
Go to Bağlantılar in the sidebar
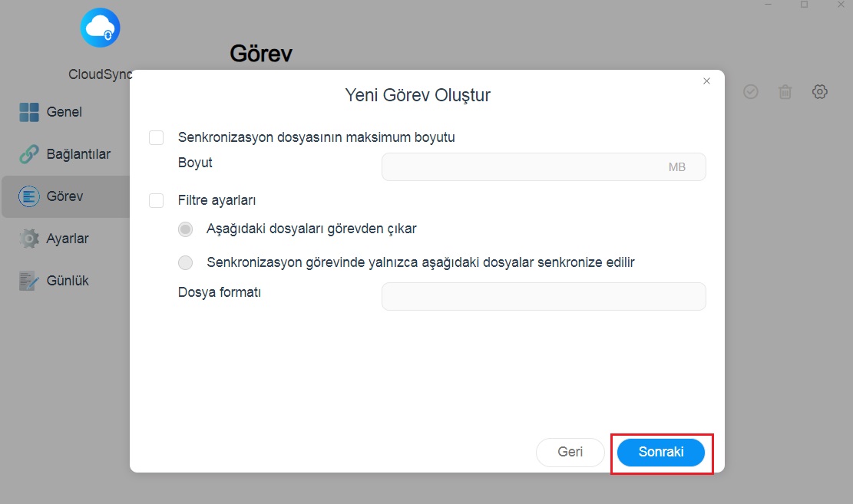[x=78, y=154]
